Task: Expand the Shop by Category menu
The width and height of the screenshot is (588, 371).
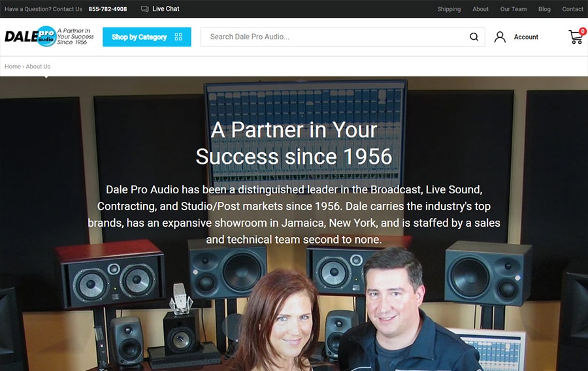Action: (x=146, y=37)
